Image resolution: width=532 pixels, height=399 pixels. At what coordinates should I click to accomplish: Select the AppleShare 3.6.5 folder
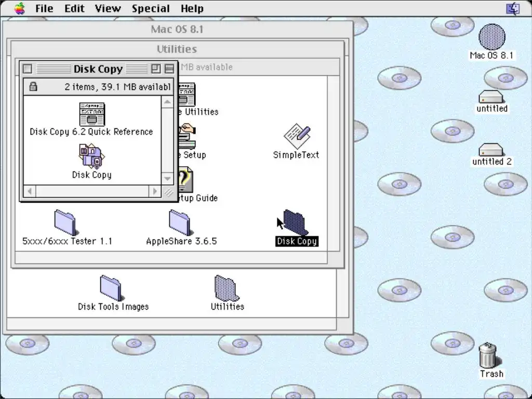(180, 222)
